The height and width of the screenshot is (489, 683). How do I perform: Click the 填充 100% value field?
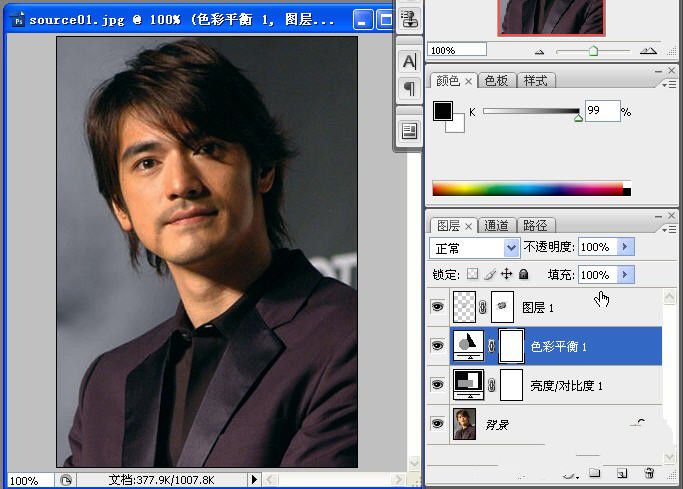598,274
